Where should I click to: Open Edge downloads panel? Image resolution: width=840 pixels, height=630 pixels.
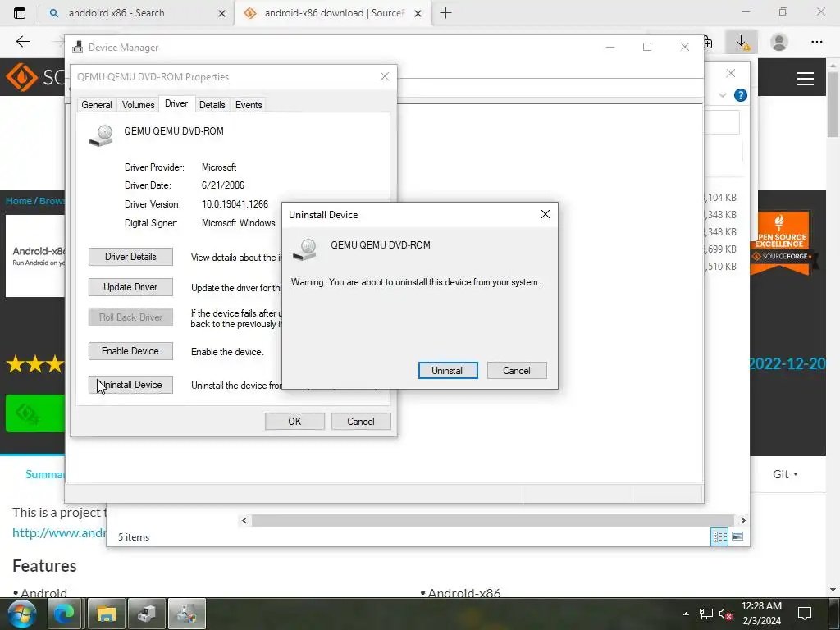(x=742, y=42)
